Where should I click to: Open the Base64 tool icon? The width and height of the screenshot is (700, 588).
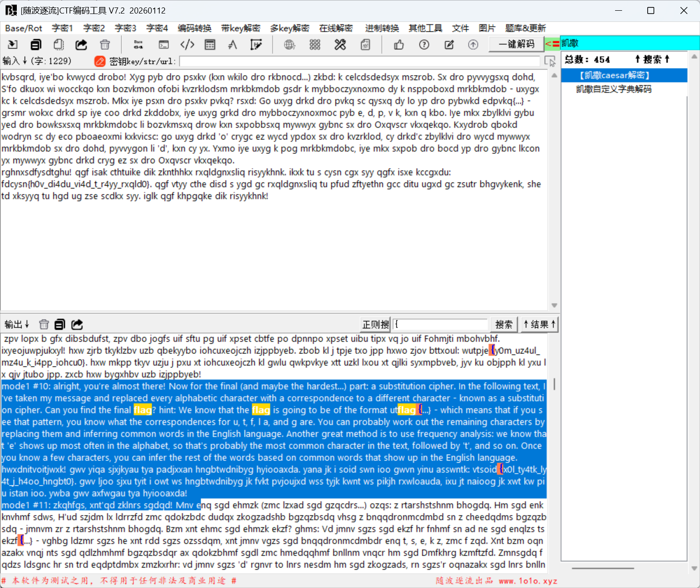tap(138, 44)
